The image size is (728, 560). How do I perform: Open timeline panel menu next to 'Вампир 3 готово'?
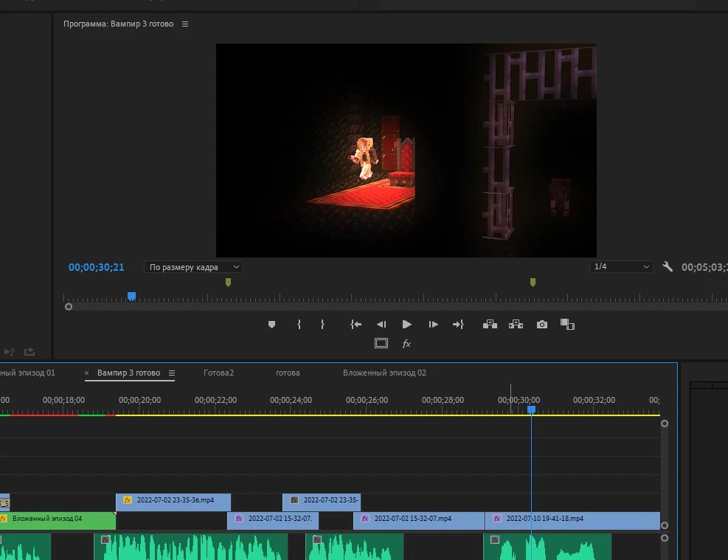[172, 373]
